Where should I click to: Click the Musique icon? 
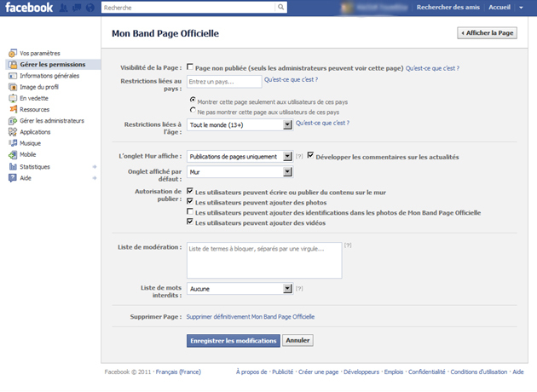point(13,143)
